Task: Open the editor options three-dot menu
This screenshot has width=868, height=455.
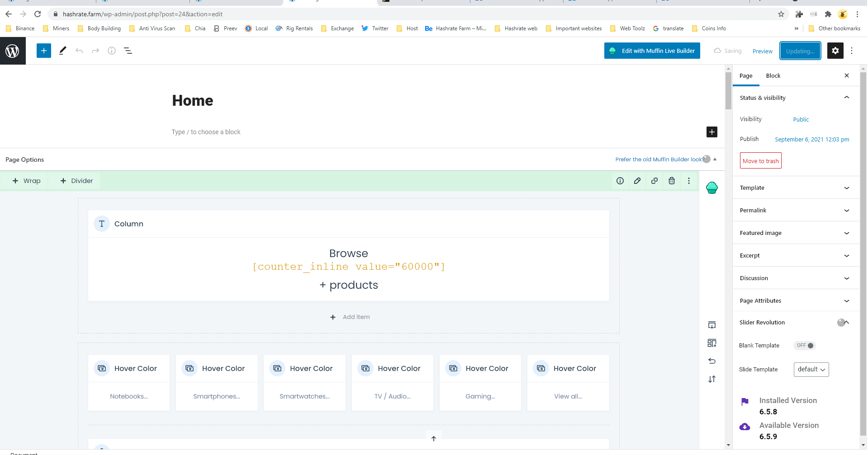Action: 852,51
